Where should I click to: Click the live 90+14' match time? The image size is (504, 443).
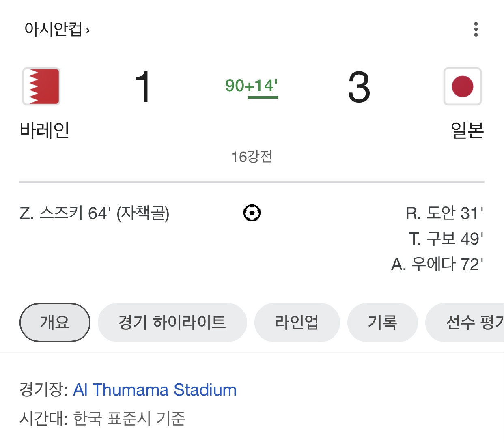(x=252, y=86)
